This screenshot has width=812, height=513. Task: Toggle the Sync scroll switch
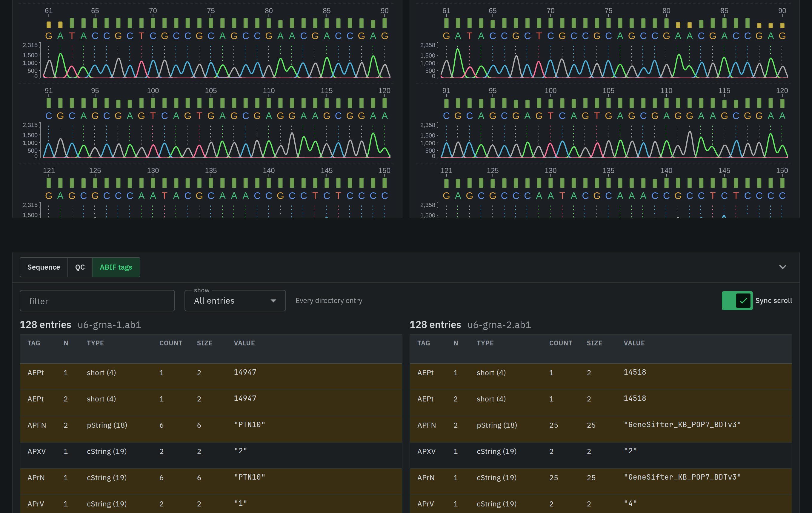pyautogui.click(x=737, y=301)
